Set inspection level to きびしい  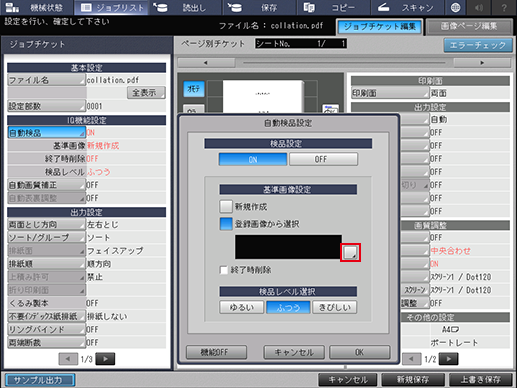[335, 307]
